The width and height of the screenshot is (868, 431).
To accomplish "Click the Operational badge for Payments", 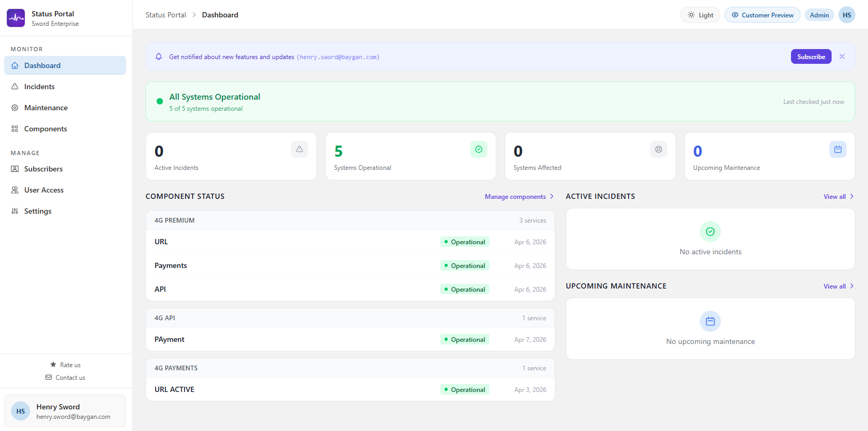I will (x=465, y=265).
